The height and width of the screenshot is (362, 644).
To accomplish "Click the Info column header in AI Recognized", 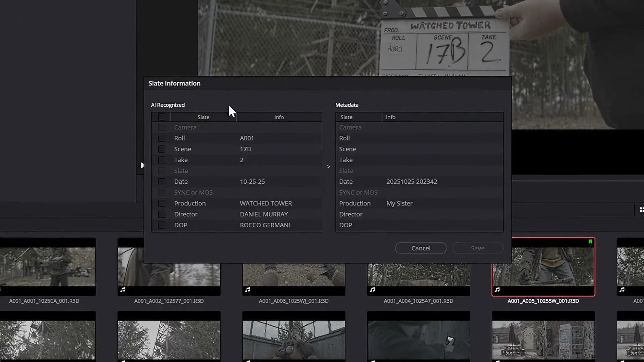I will [x=279, y=117].
